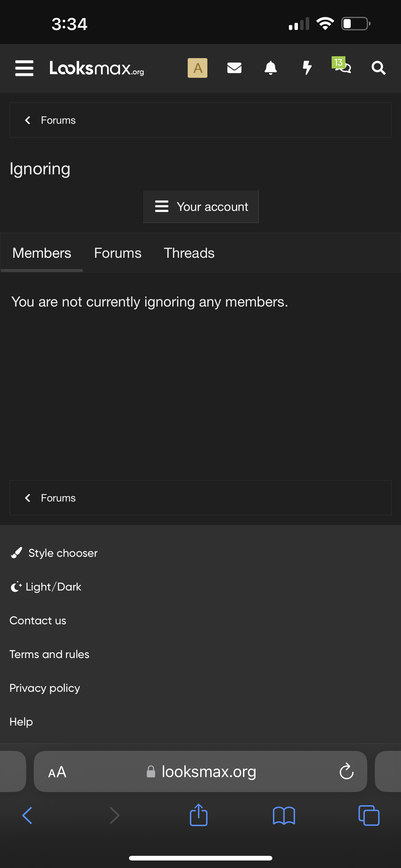Open Safari bookmarks book icon

284,816
